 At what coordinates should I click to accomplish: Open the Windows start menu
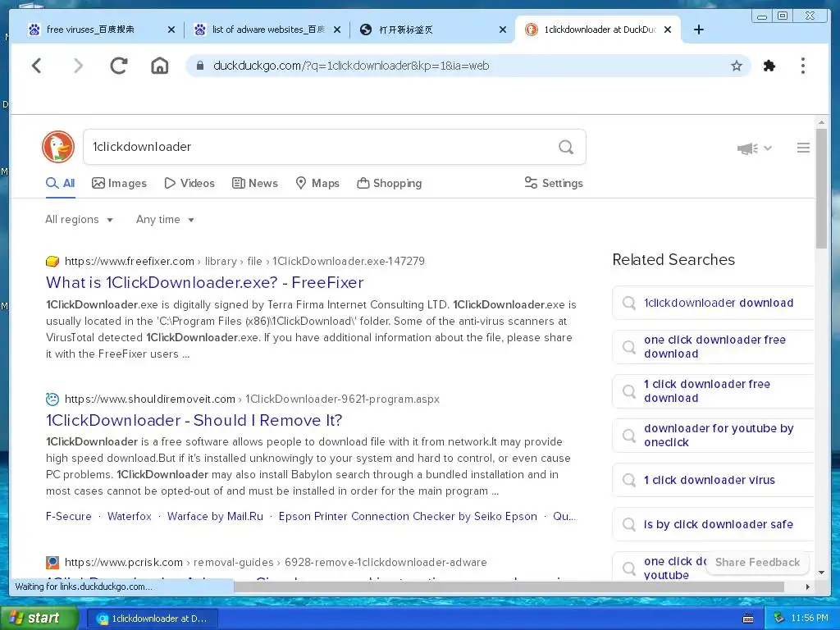tap(38, 619)
